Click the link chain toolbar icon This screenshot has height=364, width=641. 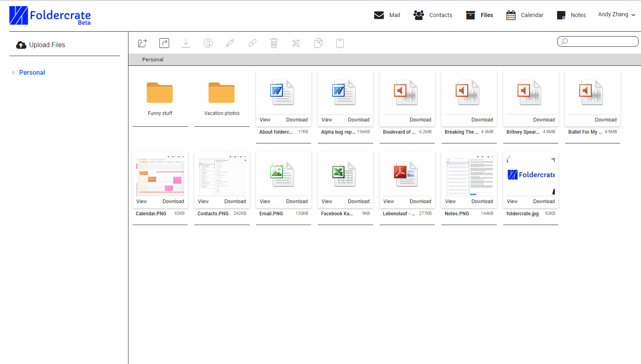pyautogui.click(x=252, y=43)
